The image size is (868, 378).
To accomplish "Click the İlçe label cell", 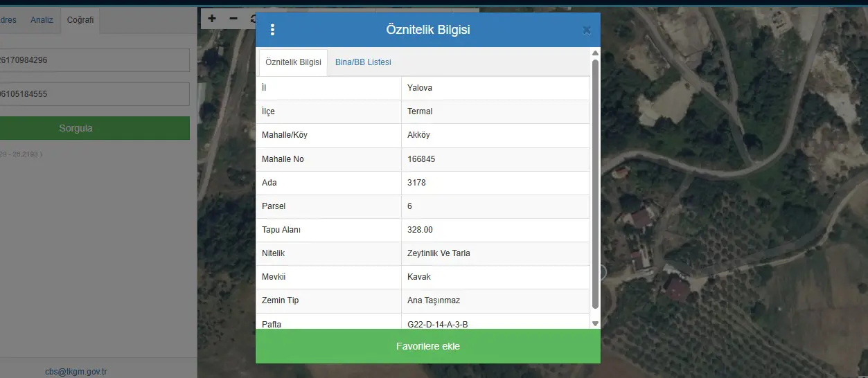I will (x=329, y=111).
